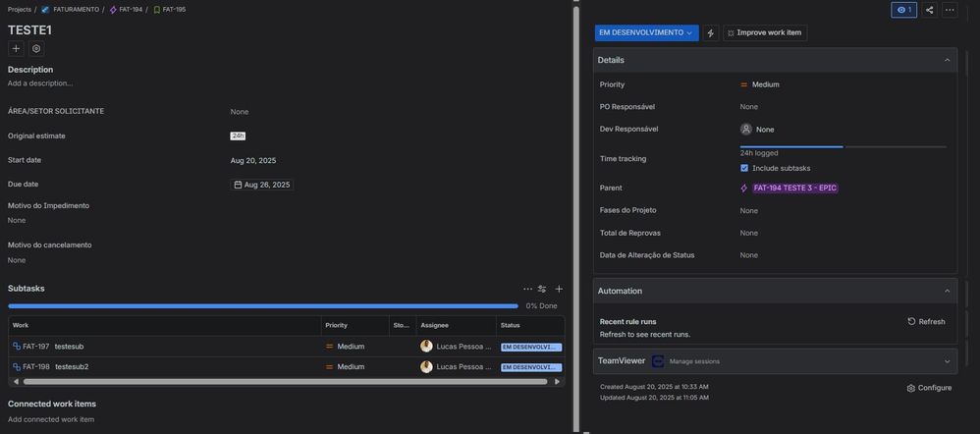Viewport: 980px width, 434px height.
Task: Click the FAT-198 subtask type icon
Action: point(17,367)
